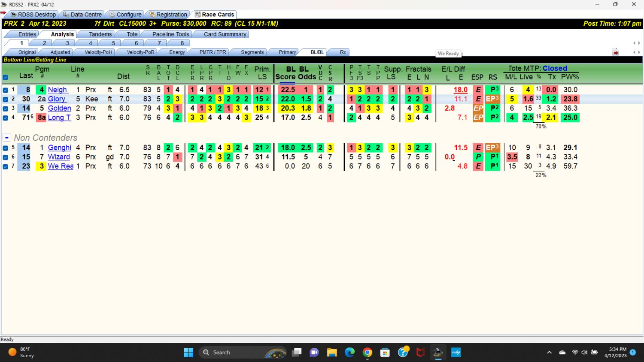Open the Get Help taskbar icon
The image size is (644, 362).
tap(403, 353)
